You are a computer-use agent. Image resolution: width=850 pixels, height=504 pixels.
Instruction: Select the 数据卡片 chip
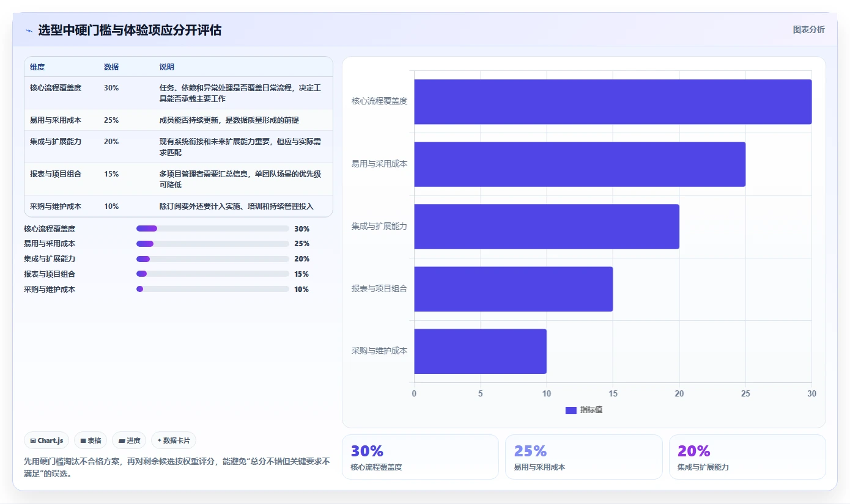(174, 440)
